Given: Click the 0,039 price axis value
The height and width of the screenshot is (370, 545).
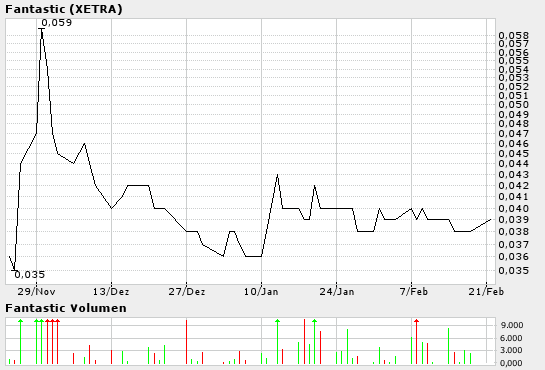Looking at the screenshot, I should [514, 220].
